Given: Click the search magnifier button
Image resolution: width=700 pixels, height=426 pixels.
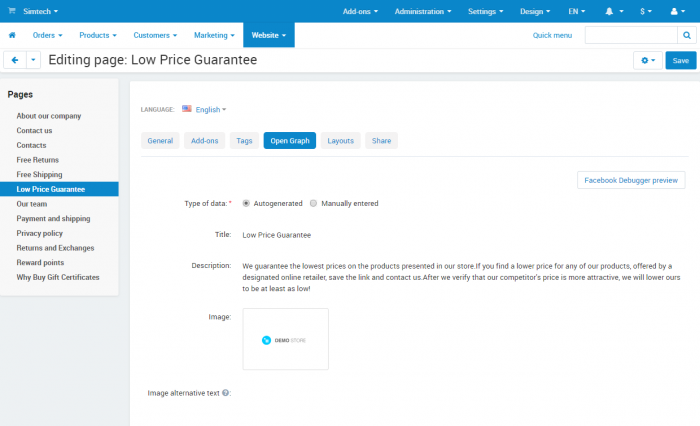Looking at the screenshot, I should click(687, 35).
